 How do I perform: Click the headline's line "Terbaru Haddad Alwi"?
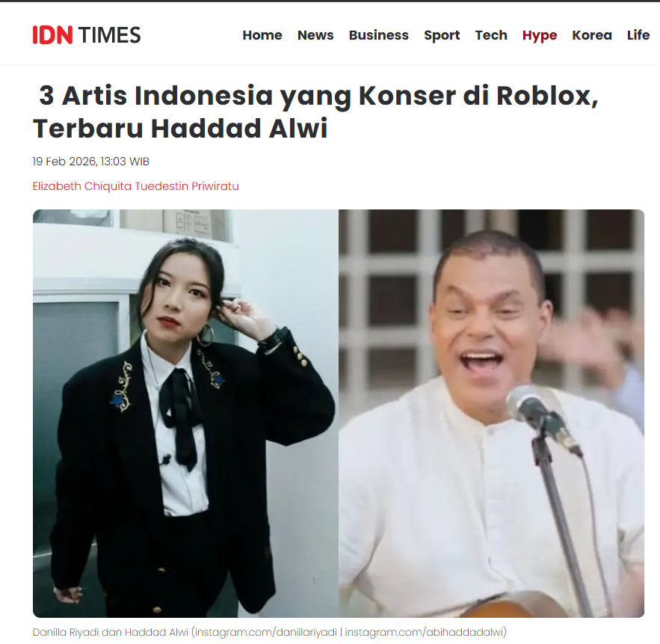180,129
